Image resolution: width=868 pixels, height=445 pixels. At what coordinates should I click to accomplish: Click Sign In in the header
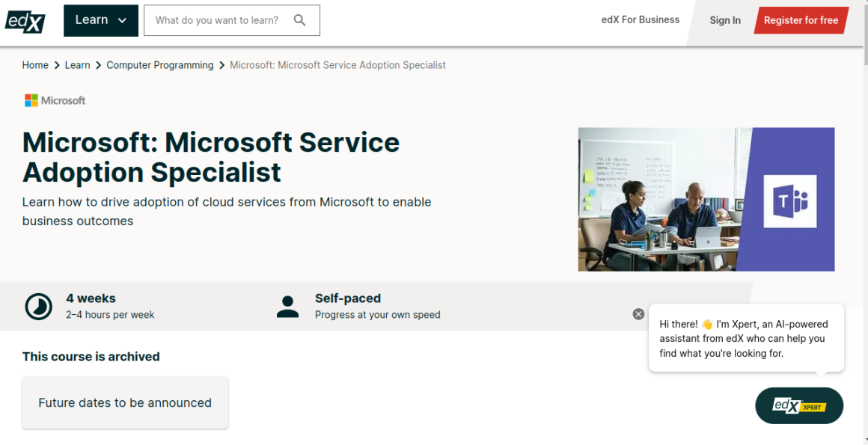tap(725, 20)
